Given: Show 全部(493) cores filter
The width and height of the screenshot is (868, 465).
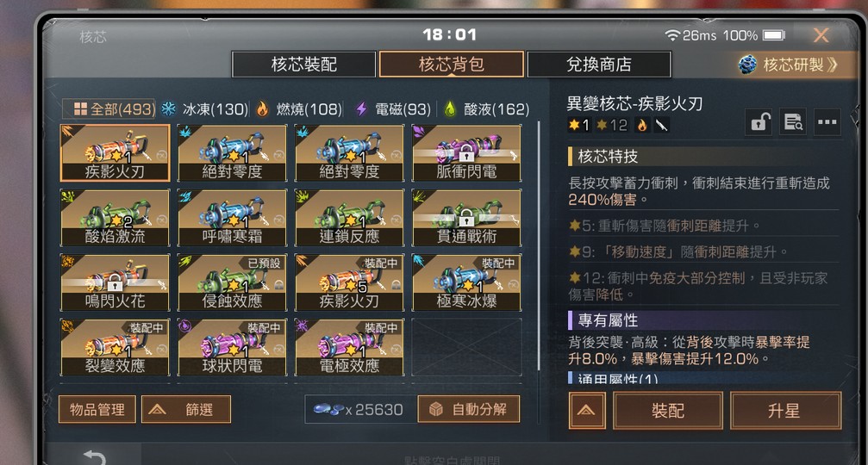Looking at the screenshot, I should [109, 108].
